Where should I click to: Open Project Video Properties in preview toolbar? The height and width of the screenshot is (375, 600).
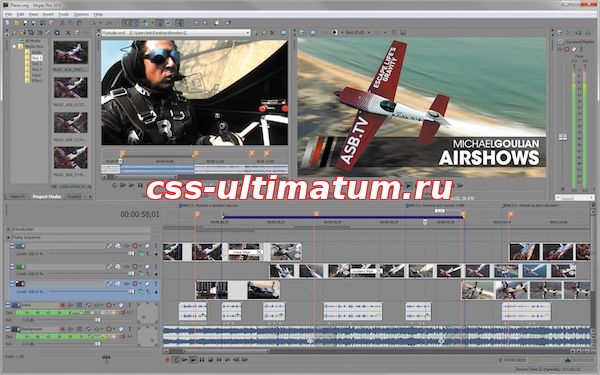pyautogui.click(x=302, y=33)
